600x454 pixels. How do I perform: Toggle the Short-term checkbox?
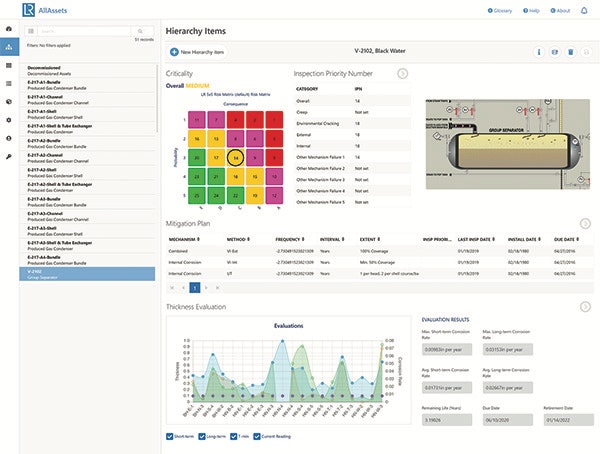(x=172, y=437)
